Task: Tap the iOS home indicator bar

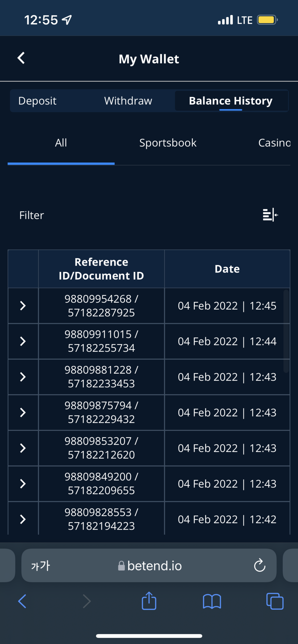Action: pos(149,636)
